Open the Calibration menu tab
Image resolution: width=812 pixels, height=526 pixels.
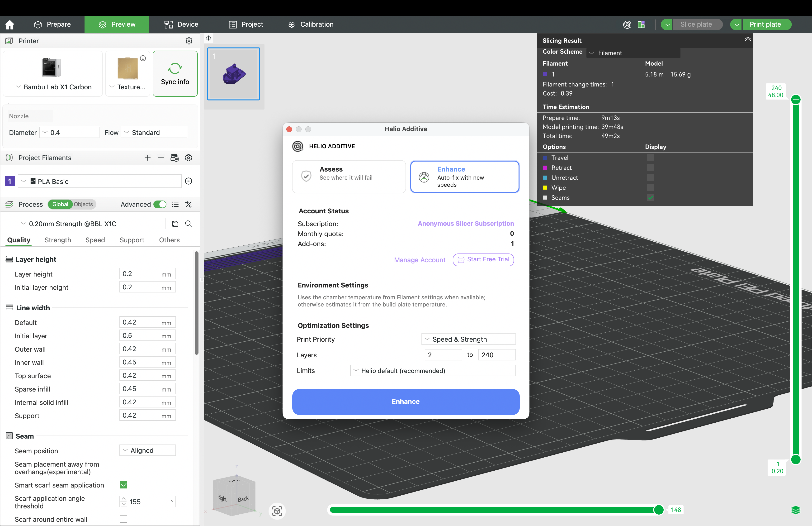[311, 24]
